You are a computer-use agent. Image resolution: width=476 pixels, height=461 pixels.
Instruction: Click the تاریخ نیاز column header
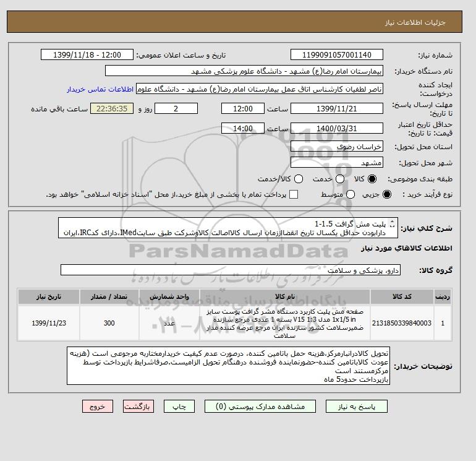(x=49, y=296)
